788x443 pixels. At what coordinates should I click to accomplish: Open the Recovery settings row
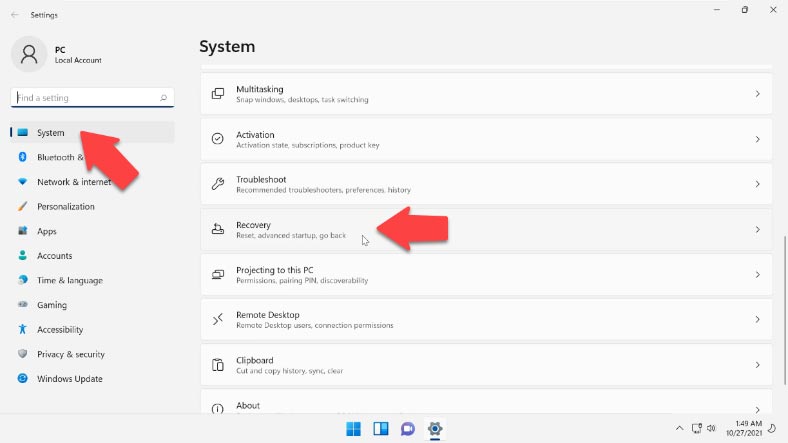pos(486,230)
